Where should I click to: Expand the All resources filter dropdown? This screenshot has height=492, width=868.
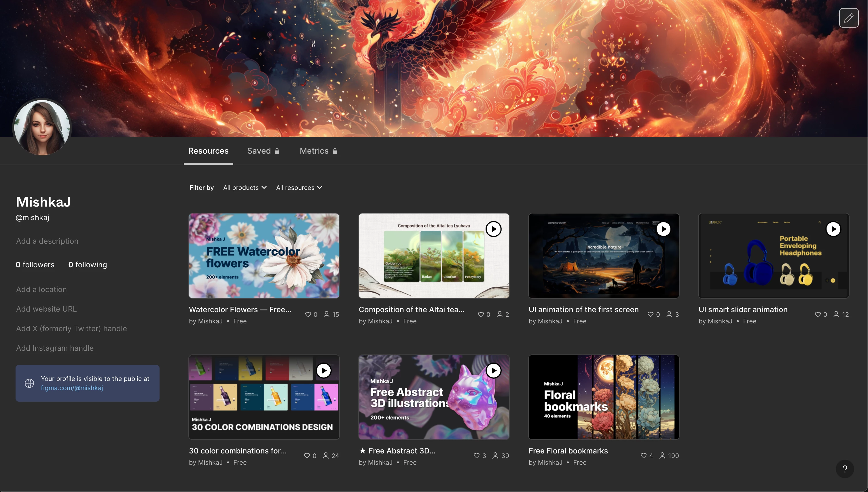pyautogui.click(x=299, y=188)
